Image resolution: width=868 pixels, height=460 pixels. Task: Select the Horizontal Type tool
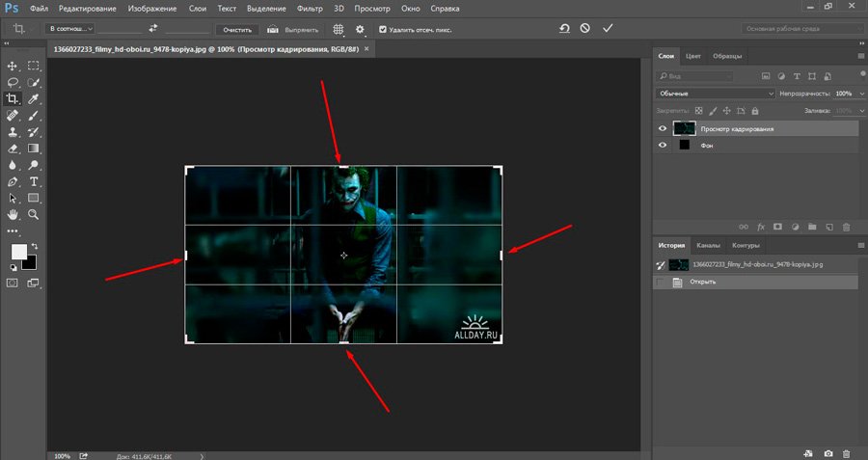coord(33,181)
